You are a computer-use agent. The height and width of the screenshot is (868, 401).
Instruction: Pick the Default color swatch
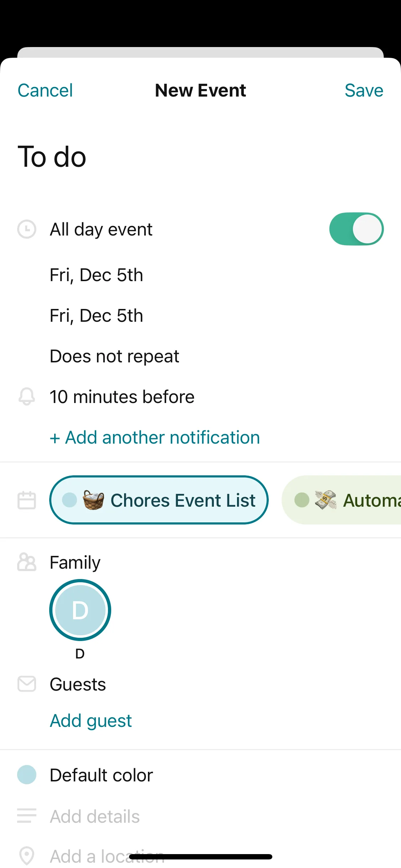[x=27, y=775]
